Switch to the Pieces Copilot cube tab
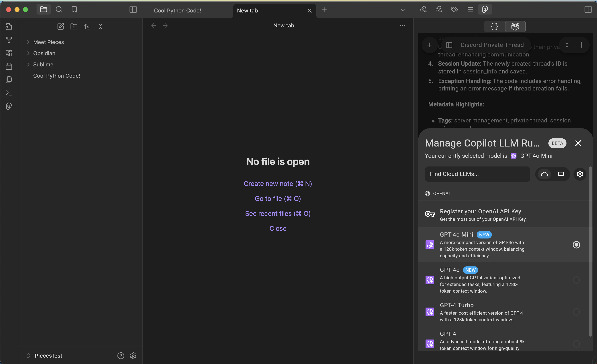The width and height of the screenshot is (597, 364). 515,26
